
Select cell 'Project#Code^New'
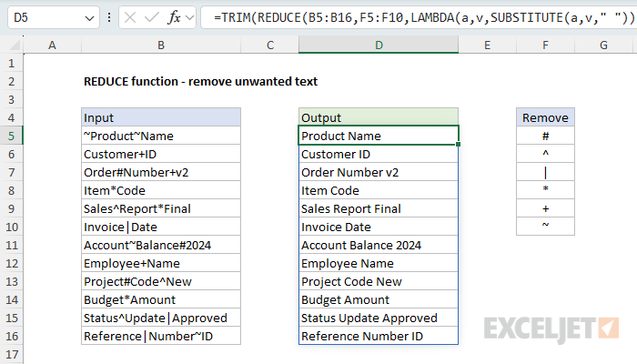pyautogui.click(x=161, y=281)
